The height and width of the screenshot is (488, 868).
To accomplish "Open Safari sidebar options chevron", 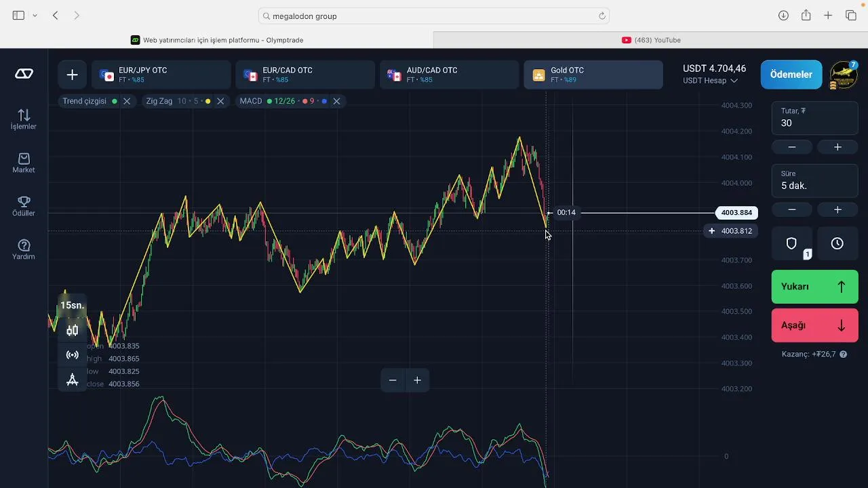I will (35, 16).
